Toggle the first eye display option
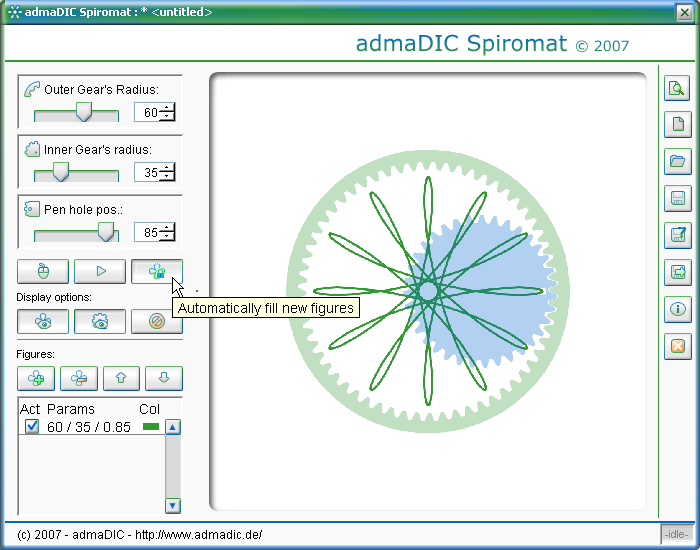The width and height of the screenshot is (700, 550). (43, 321)
